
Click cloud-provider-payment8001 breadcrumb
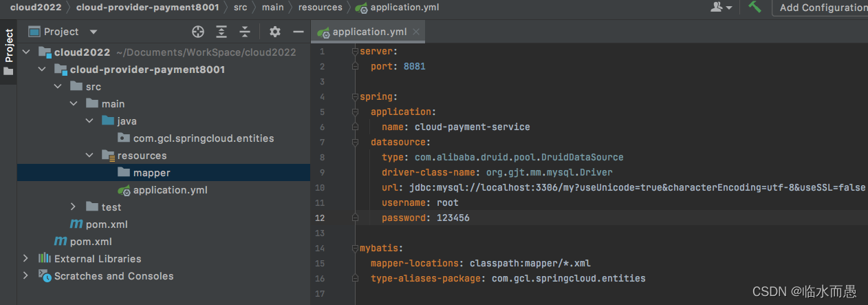pos(147,8)
